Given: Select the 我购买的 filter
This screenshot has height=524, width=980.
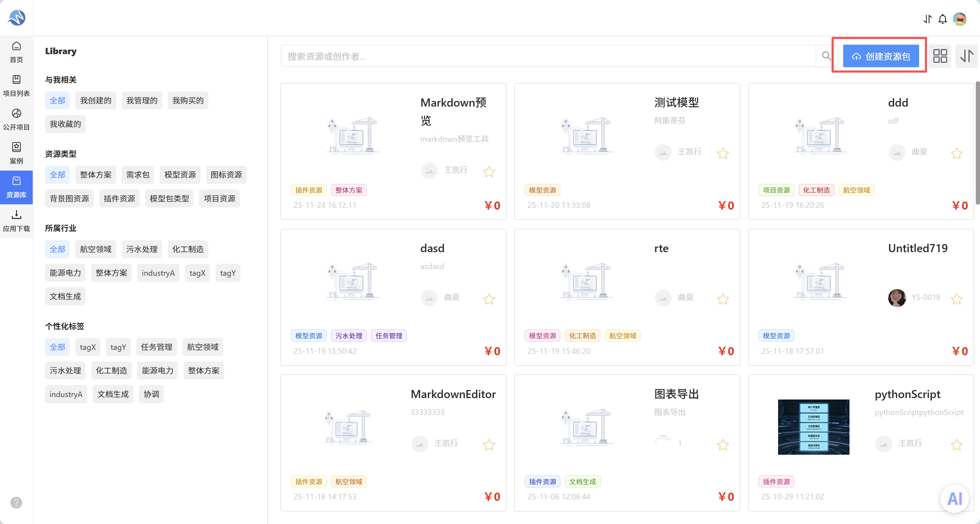Looking at the screenshot, I should pyautogui.click(x=188, y=101).
